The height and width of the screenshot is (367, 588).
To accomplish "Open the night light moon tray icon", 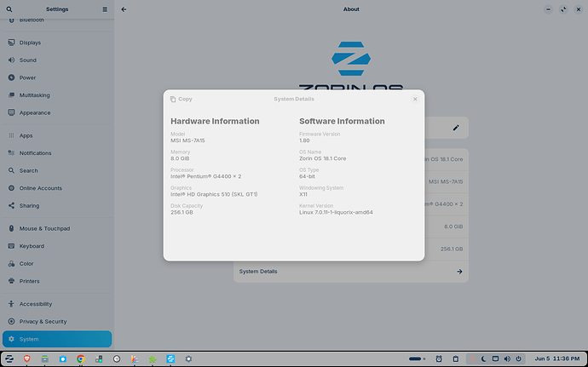I will click(484, 359).
